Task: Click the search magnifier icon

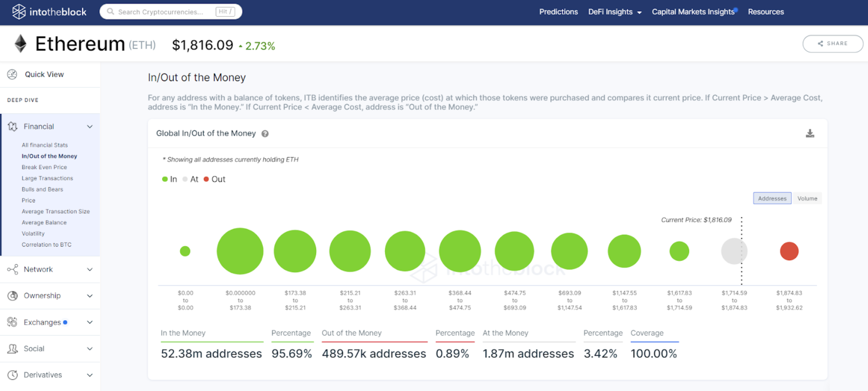Action: [110, 12]
